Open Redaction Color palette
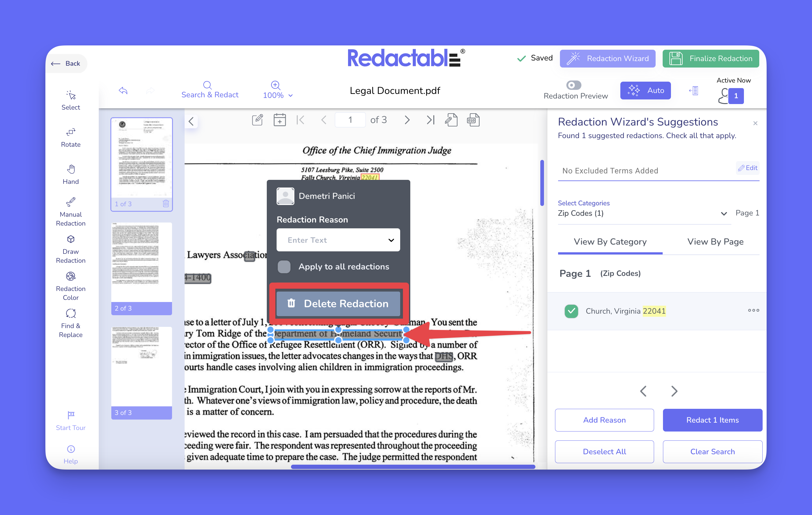The width and height of the screenshot is (812, 515). tap(71, 286)
